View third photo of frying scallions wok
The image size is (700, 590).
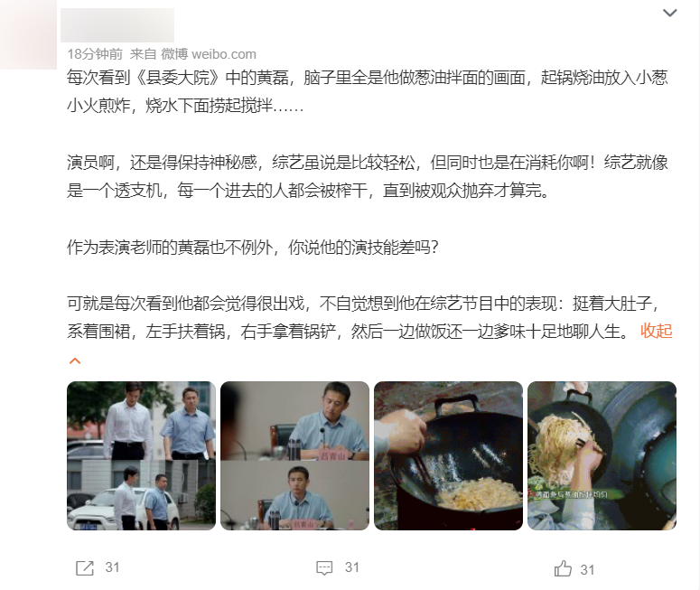point(448,455)
